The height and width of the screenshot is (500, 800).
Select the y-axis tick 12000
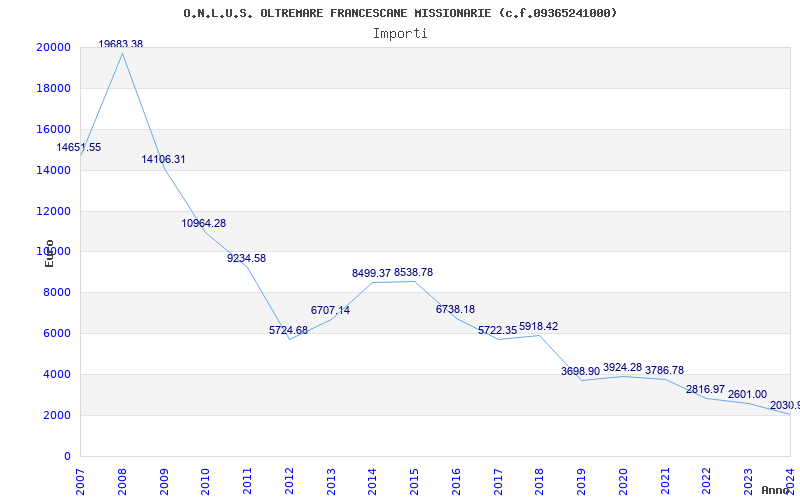coord(53,211)
